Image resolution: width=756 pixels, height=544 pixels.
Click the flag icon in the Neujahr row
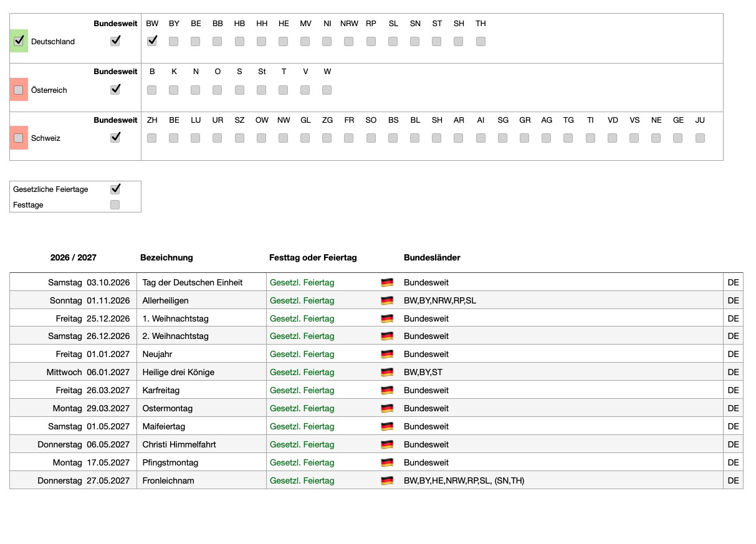[387, 354]
